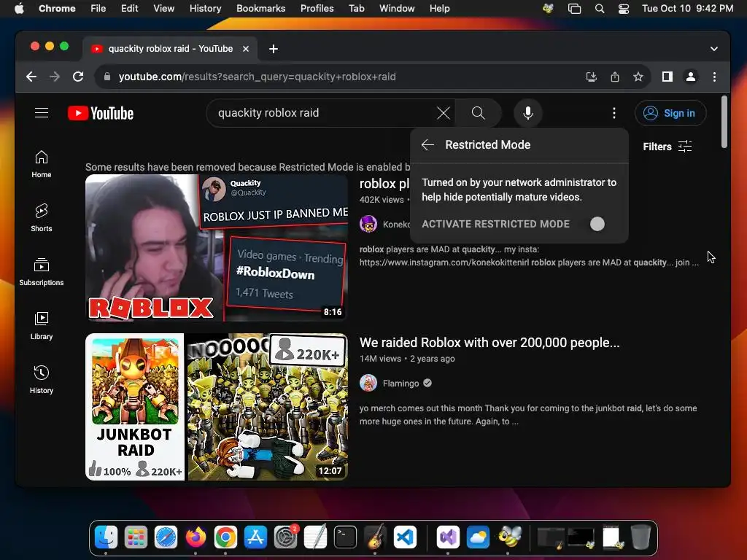Open the Apple menu
Viewport: 747px width, 560px height.
click(19, 8)
